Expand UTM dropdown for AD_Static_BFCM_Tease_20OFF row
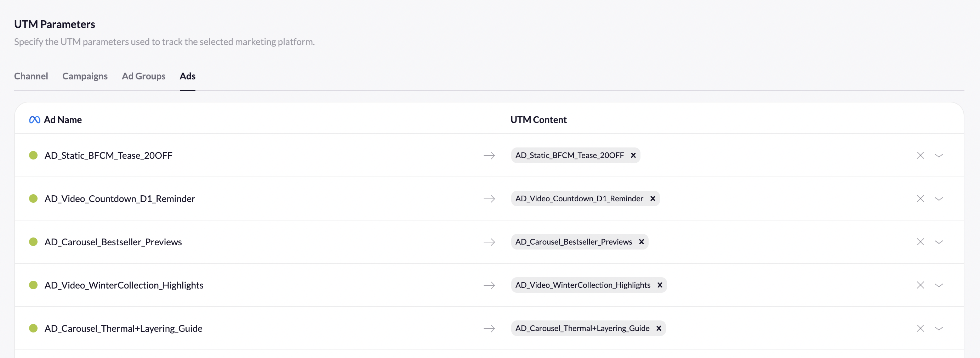Viewport: 980px width, 358px height. (x=939, y=155)
